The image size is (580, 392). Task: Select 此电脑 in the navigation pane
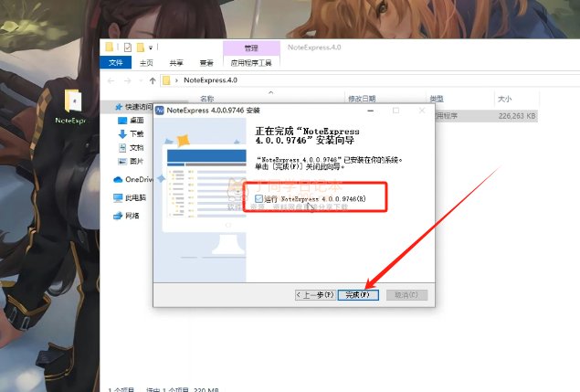pos(130,198)
